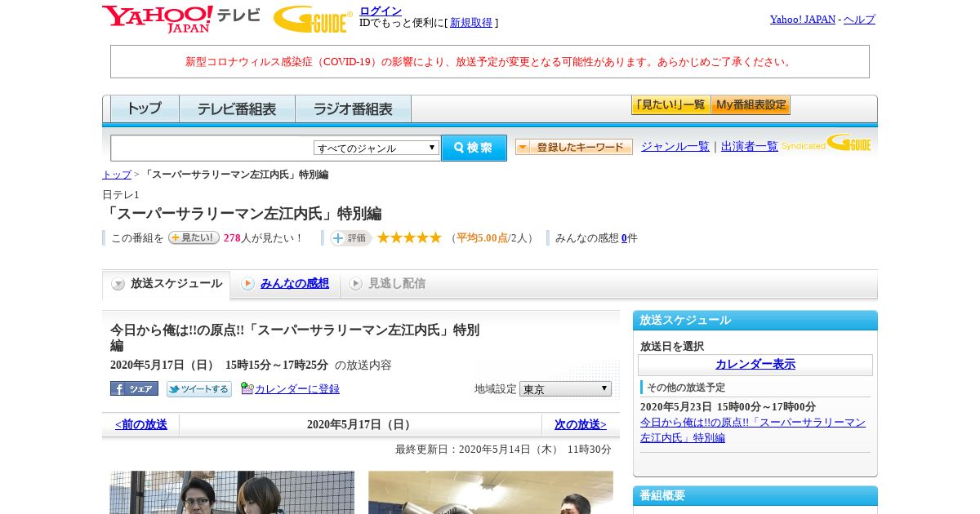Click the その他の放送予定 heading

(x=686, y=388)
